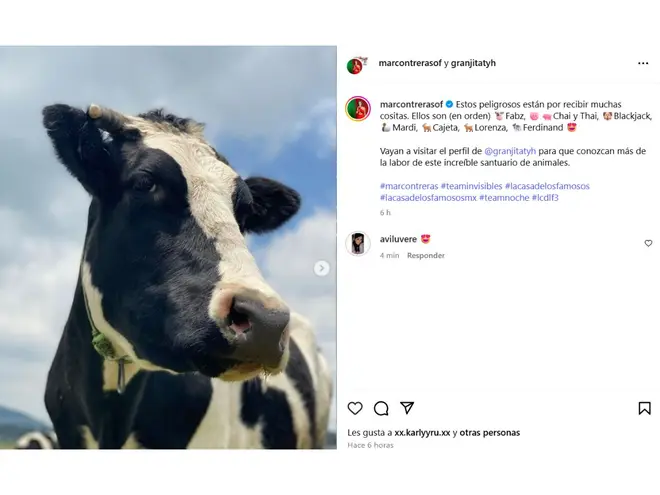
Task: Like the post with the heart icon
Action: tap(355, 408)
